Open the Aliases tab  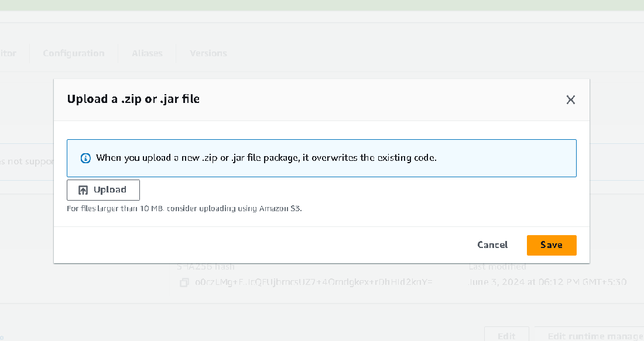coord(147,53)
